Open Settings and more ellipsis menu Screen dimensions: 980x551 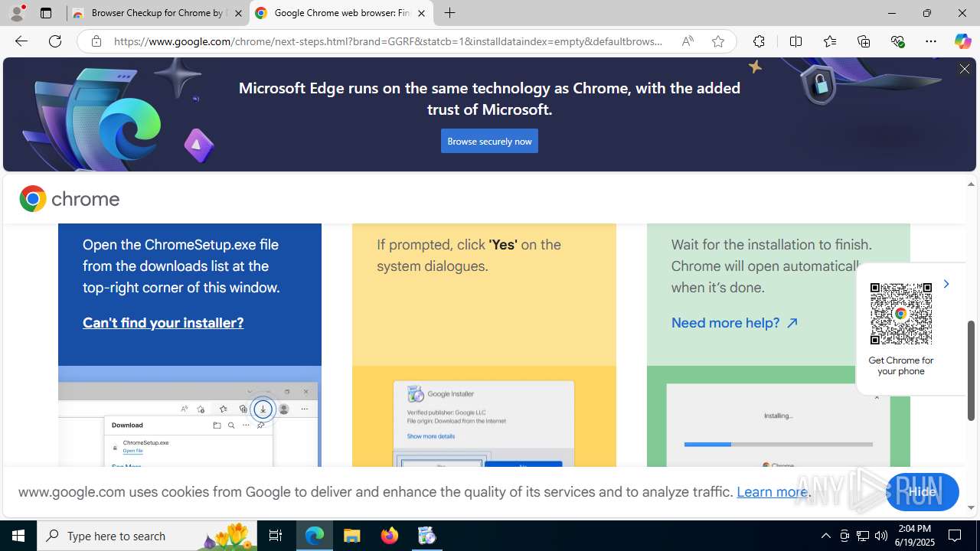point(931,41)
